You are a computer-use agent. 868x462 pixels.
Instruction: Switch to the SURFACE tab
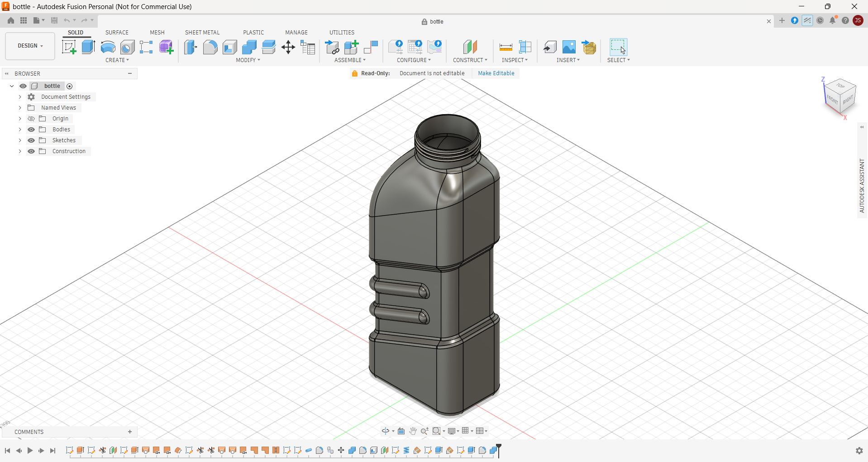click(x=117, y=33)
